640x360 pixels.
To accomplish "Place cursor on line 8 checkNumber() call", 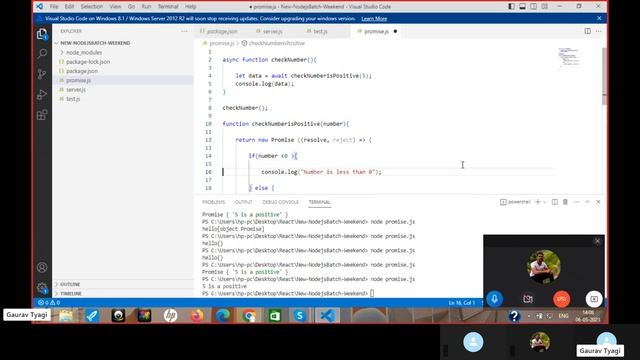I will (x=245, y=108).
